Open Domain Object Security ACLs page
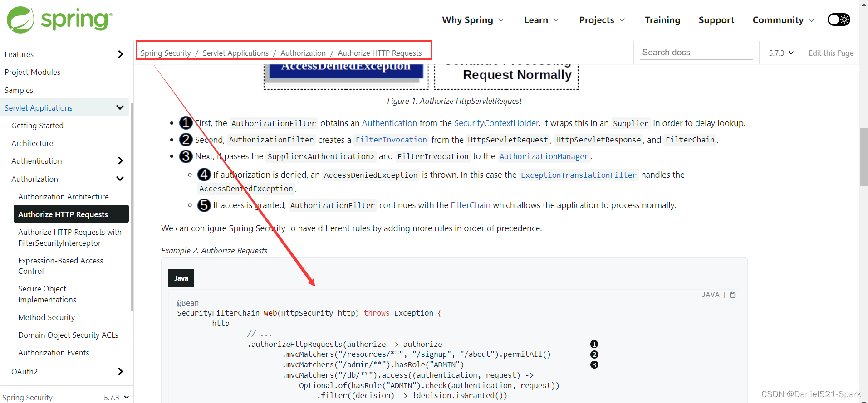868x403 pixels. 68,335
